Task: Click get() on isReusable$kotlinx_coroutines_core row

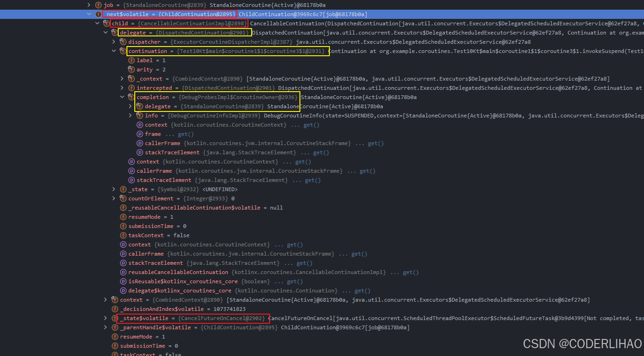Action: click(x=295, y=281)
